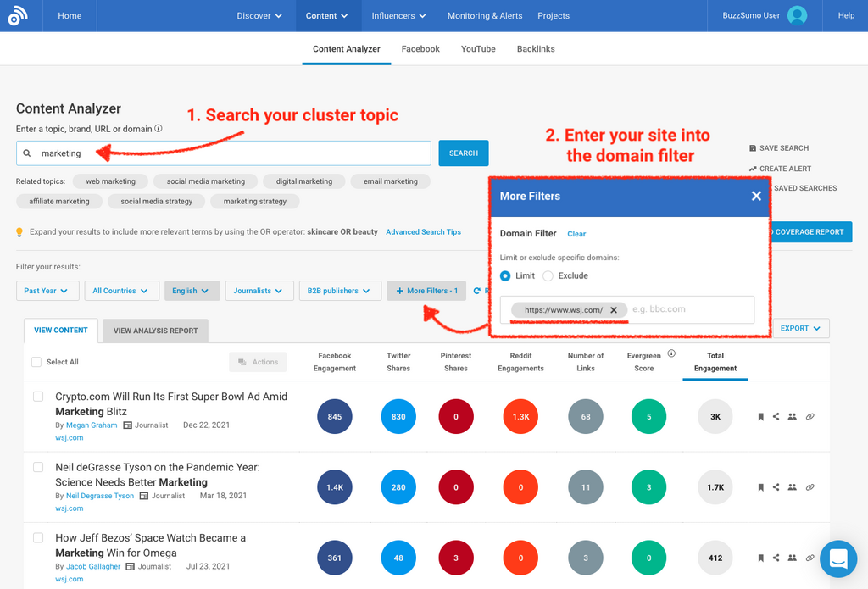Remove the wsj.com domain chip
The width and height of the screenshot is (868, 589).
coord(614,310)
